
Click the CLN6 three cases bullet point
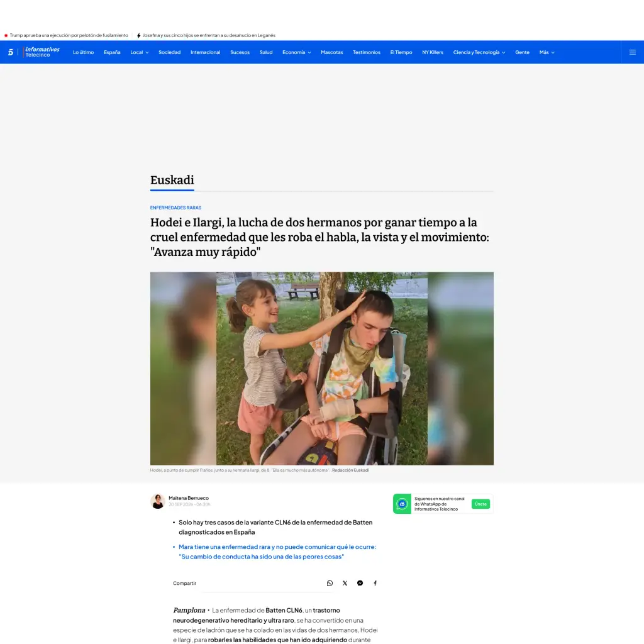pyautogui.click(x=275, y=528)
